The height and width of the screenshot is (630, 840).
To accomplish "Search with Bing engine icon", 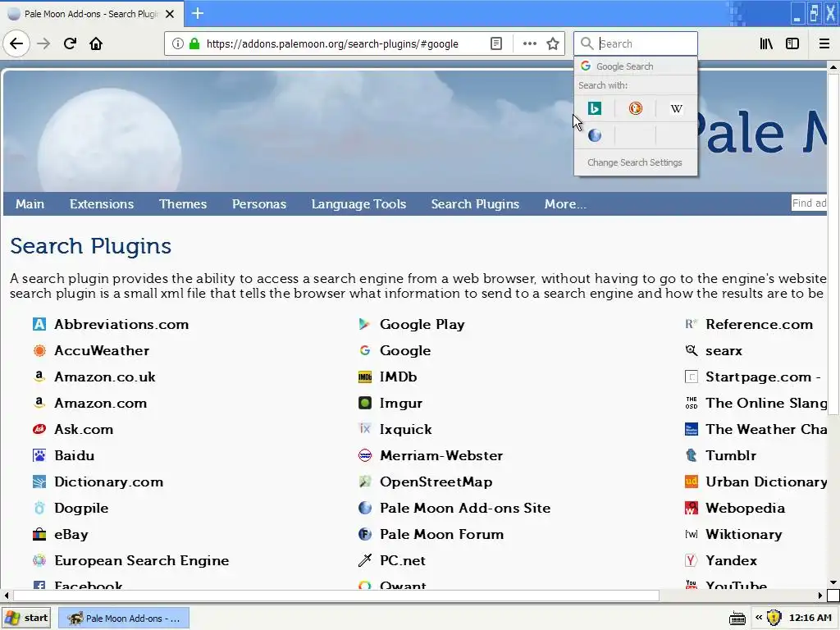I will pos(595,108).
